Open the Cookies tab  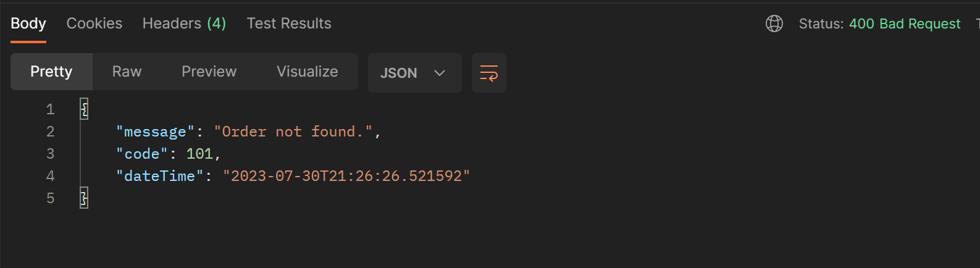click(x=94, y=23)
